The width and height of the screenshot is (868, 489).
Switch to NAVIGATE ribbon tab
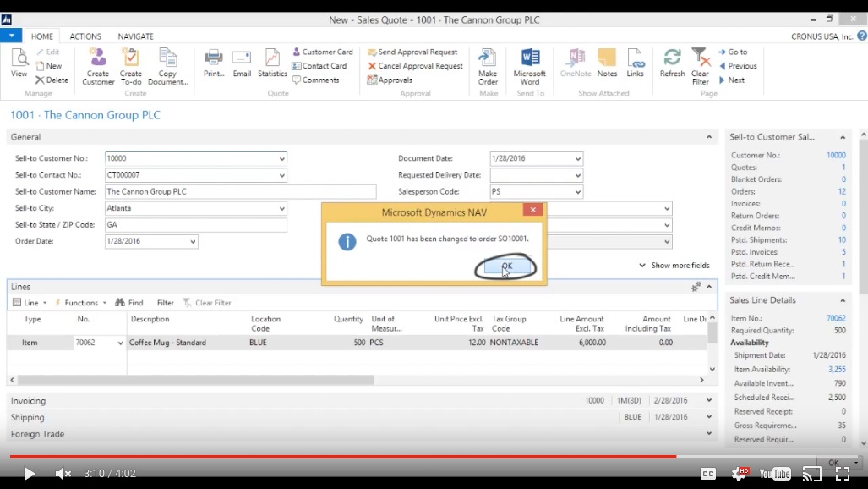click(x=135, y=36)
